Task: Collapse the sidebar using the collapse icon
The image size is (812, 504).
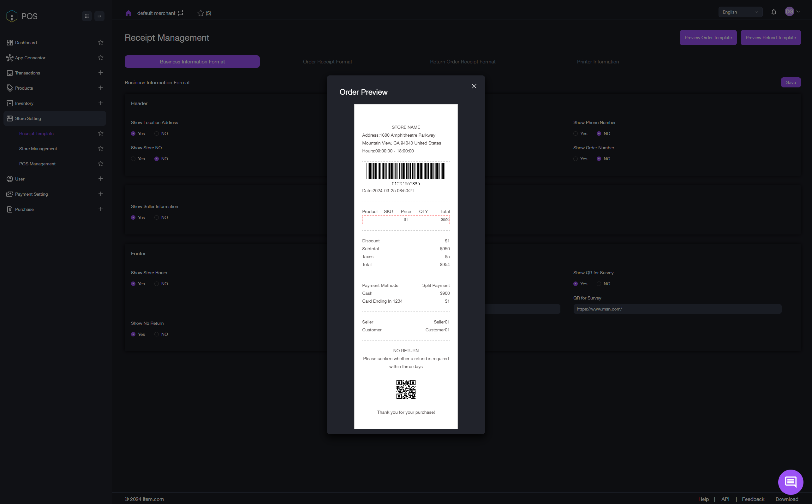Action: click(99, 16)
